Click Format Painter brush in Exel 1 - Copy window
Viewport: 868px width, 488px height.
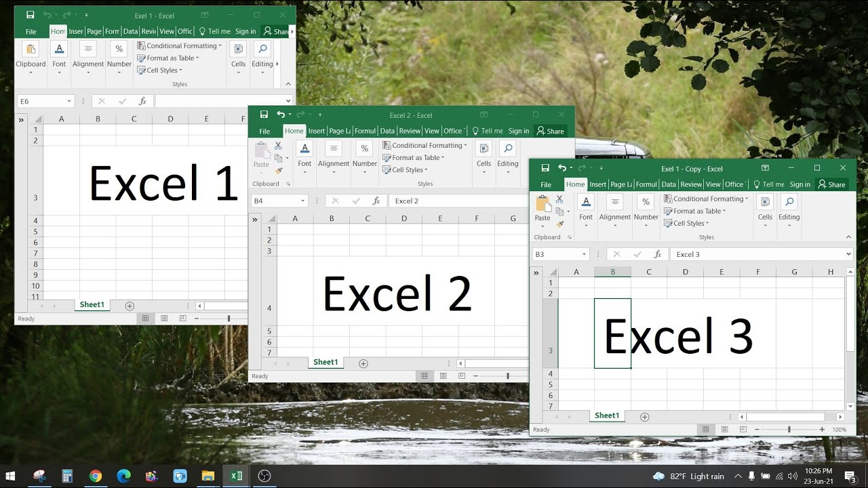pos(559,224)
